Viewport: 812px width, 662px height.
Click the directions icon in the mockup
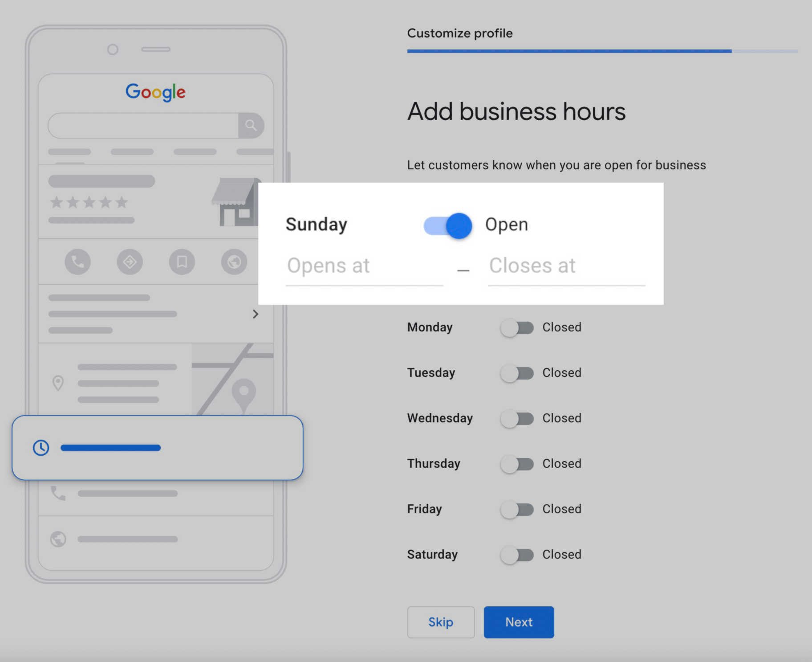tap(130, 262)
